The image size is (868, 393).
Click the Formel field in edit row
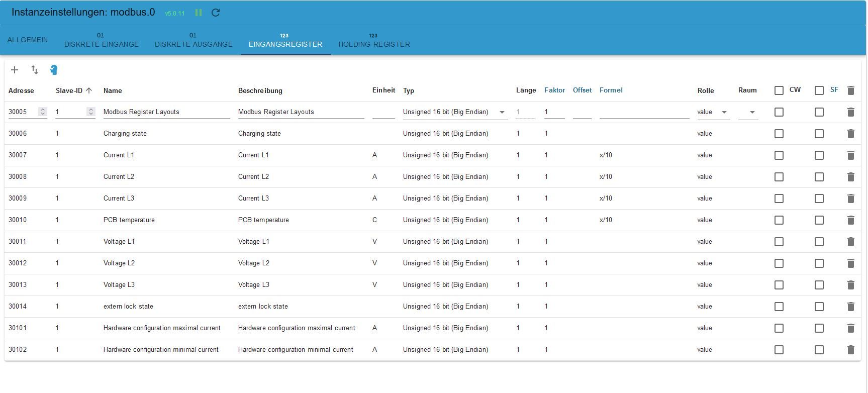pyautogui.click(x=644, y=112)
